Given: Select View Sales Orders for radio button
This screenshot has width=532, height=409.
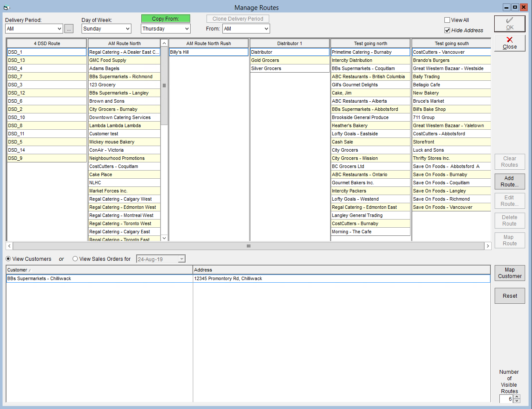Looking at the screenshot, I should [x=75, y=259].
